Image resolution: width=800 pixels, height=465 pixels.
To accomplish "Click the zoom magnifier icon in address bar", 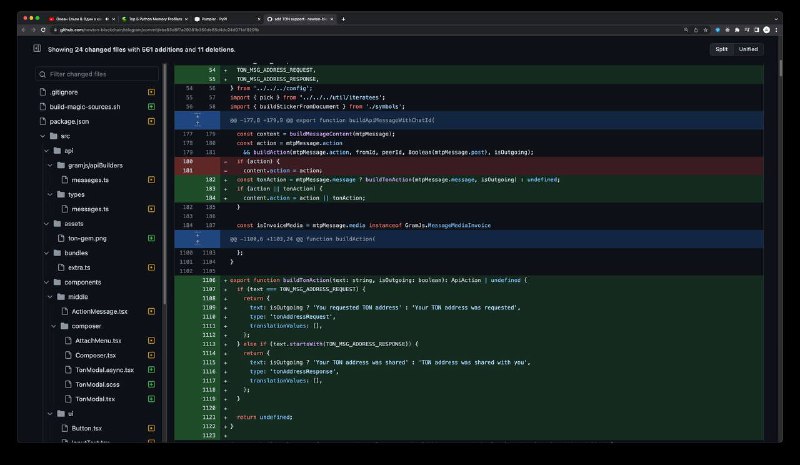I will click(x=686, y=30).
